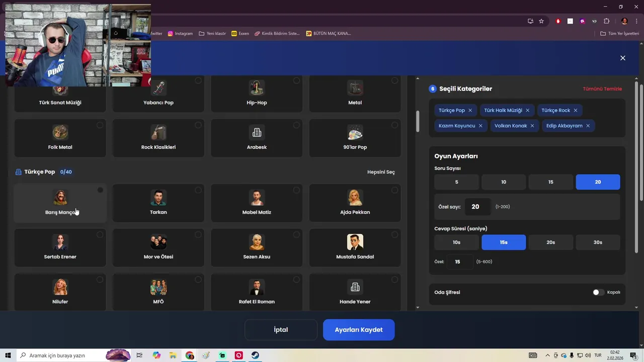Focus the custom answer time Özel field
The height and width of the screenshot is (362, 644).
(460, 261)
